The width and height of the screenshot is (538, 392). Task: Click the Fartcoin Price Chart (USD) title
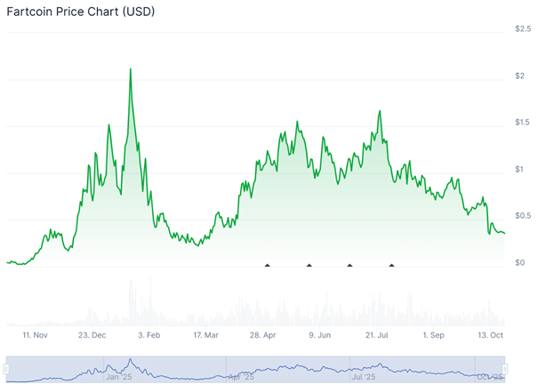tap(79, 12)
